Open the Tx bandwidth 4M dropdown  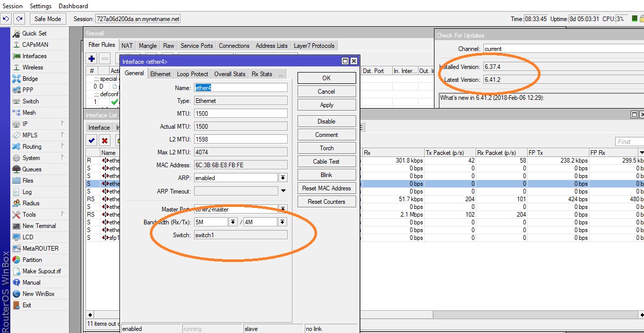283,222
